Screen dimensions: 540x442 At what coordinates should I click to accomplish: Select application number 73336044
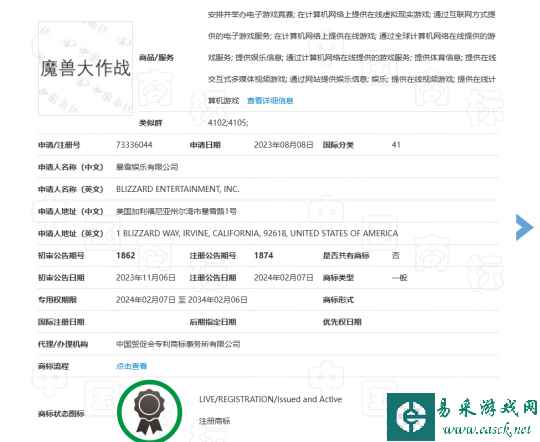pyautogui.click(x=134, y=145)
